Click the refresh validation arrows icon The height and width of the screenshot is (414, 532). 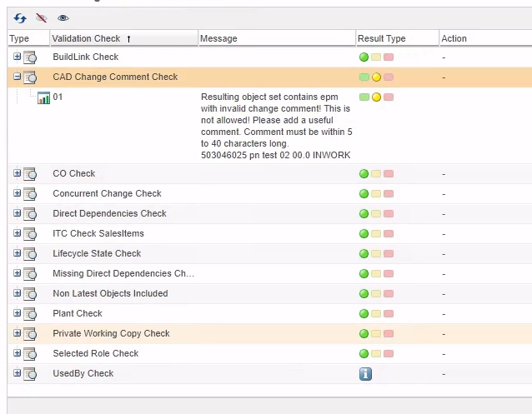pos(20,18)
